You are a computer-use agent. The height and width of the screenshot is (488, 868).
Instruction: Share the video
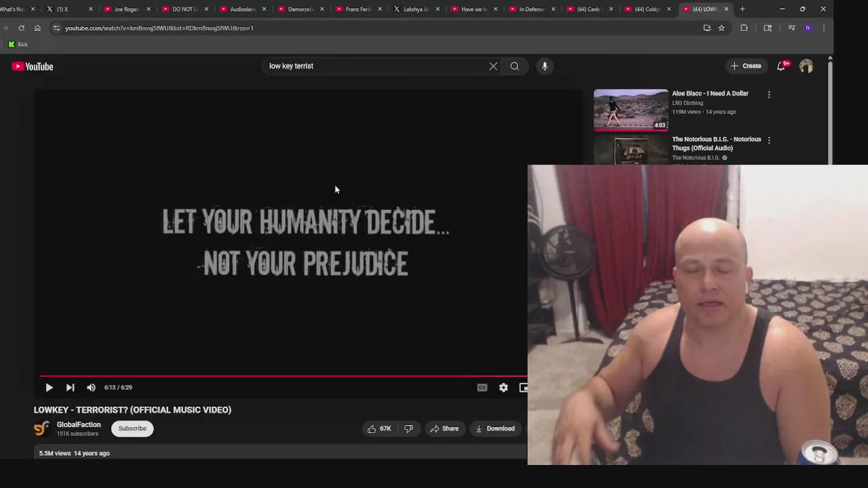point(444,428)
